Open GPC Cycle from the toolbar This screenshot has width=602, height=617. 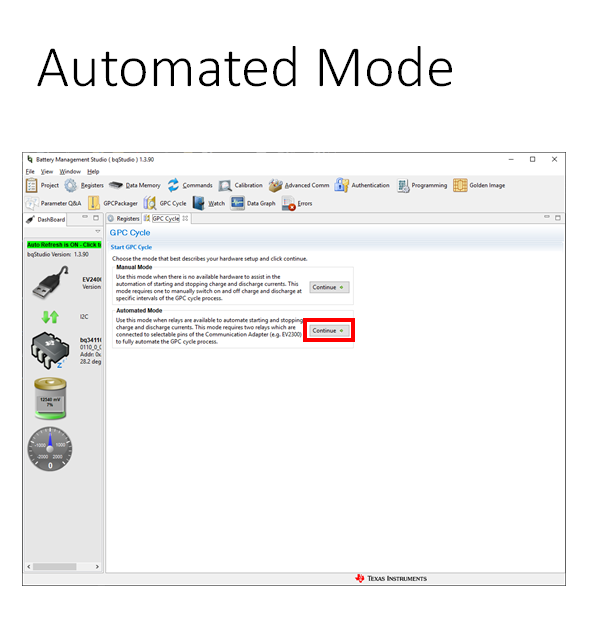[165, 203]
